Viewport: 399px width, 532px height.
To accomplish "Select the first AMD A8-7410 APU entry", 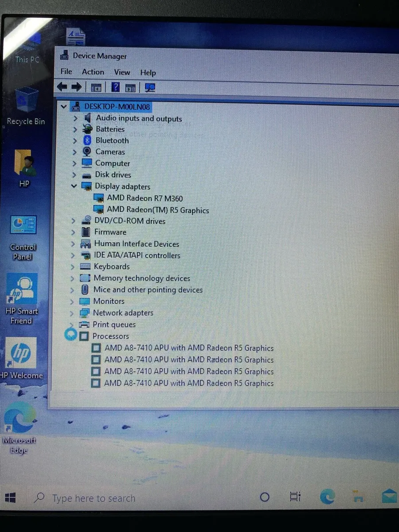I will 189,348.
